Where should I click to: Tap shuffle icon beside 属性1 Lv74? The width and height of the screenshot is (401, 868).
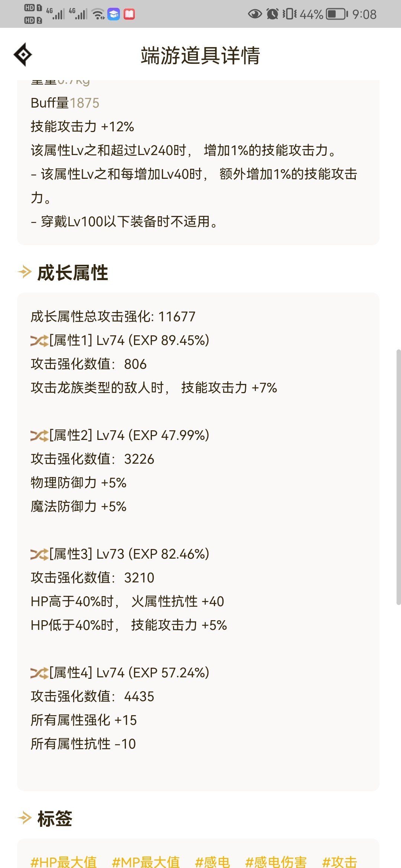[x=39, y=341]
